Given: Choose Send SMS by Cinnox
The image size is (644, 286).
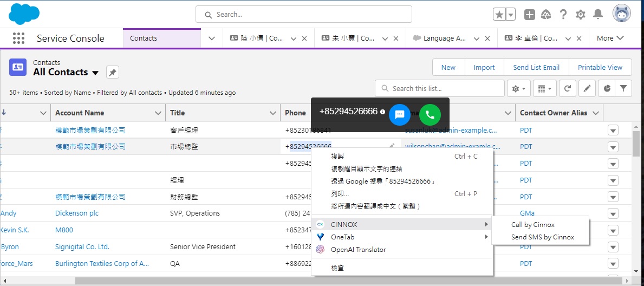Looking at the screenshot, I should click(542, 237).
